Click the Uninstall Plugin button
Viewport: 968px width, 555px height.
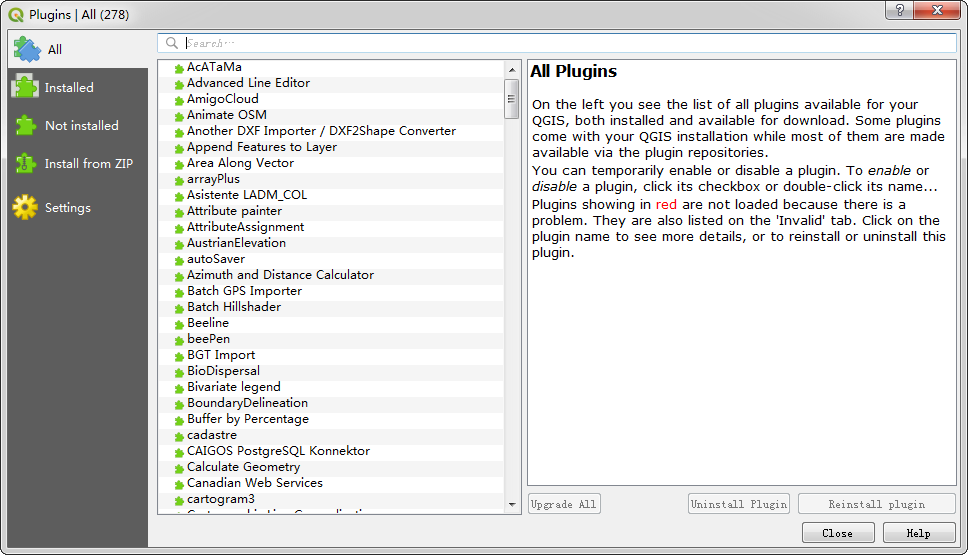point(738,504)
